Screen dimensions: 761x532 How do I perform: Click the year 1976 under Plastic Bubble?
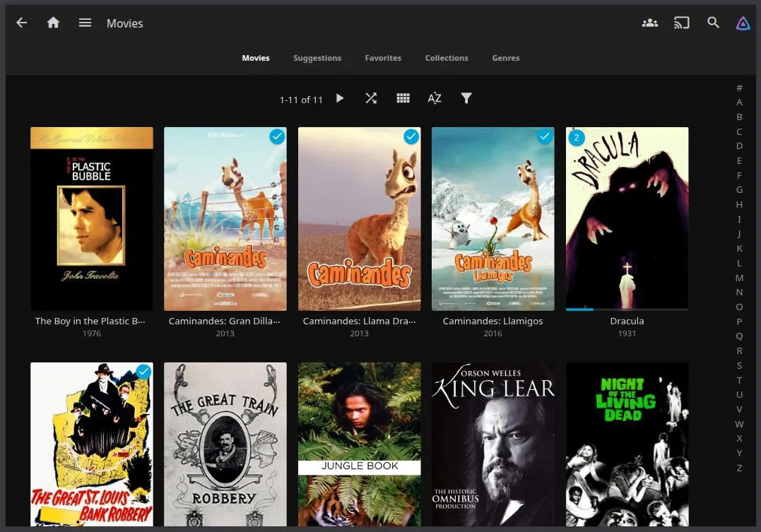point(92,333)
